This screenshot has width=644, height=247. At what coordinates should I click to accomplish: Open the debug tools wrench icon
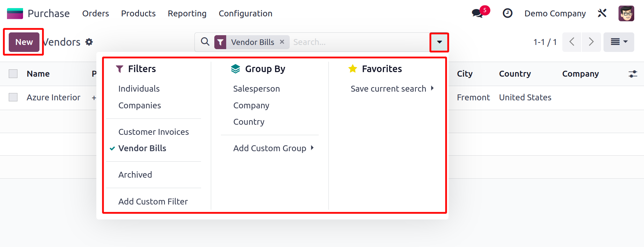(x=602, y=14)
